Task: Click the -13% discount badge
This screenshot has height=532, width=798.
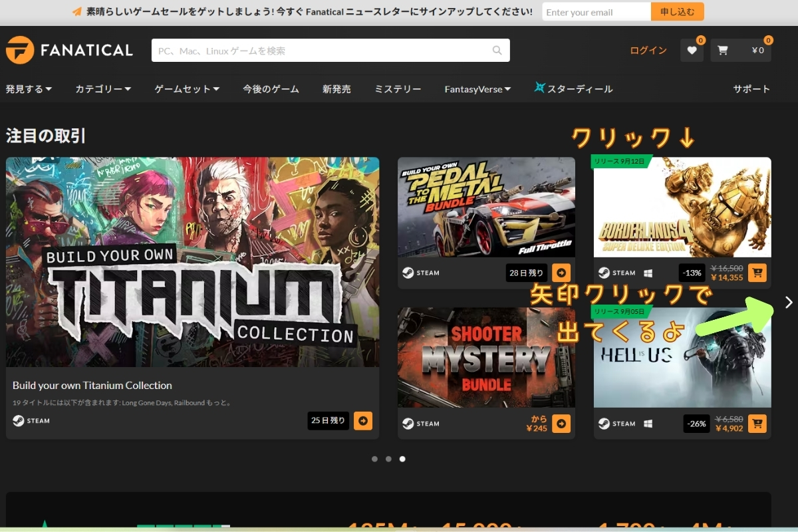Action: click(692, 273)
